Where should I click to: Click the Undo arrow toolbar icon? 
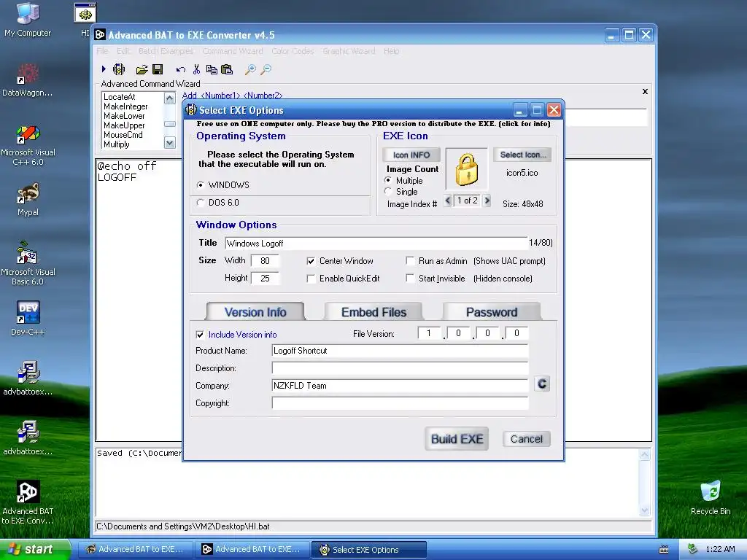(x=181, y=69)
